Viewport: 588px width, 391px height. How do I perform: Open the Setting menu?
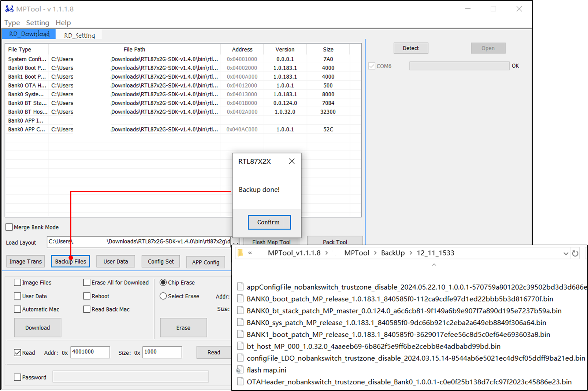tap(37, 23)
